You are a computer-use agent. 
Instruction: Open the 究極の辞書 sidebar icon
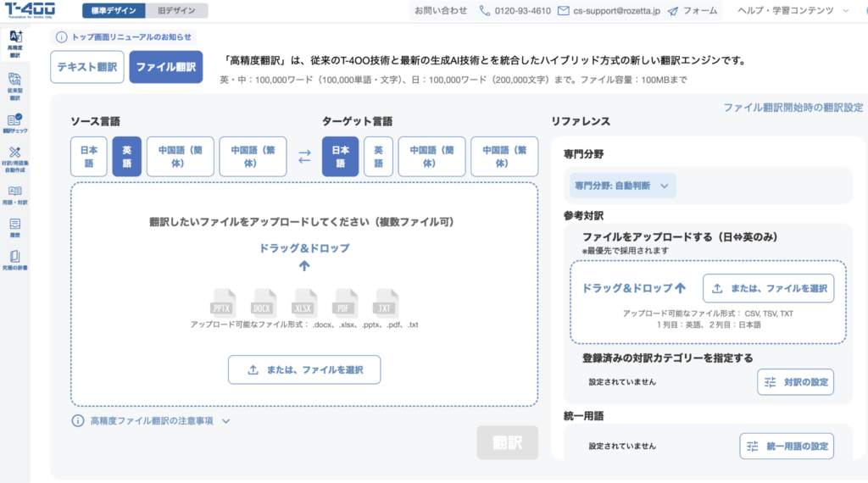(14, 260)
